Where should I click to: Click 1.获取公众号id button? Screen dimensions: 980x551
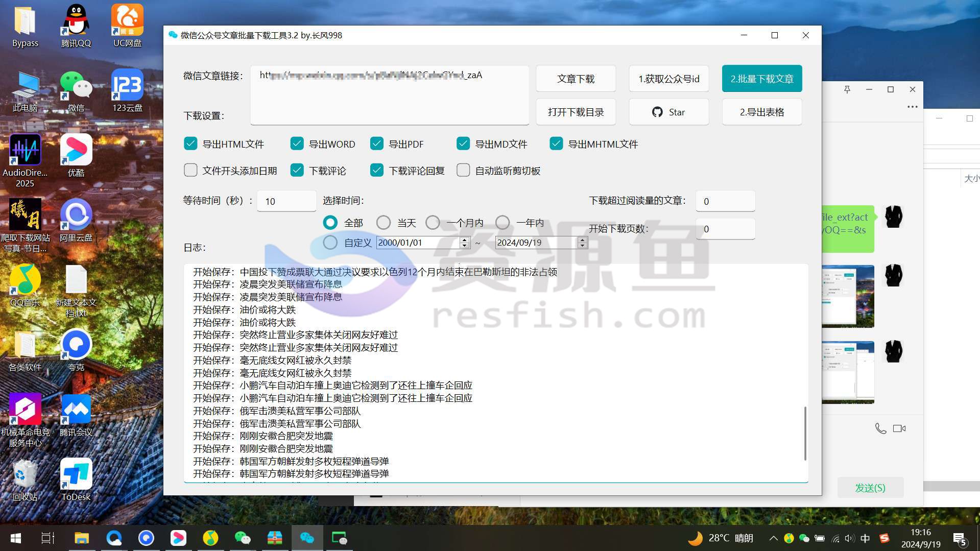pyautogui.click(x=669, y=79)
